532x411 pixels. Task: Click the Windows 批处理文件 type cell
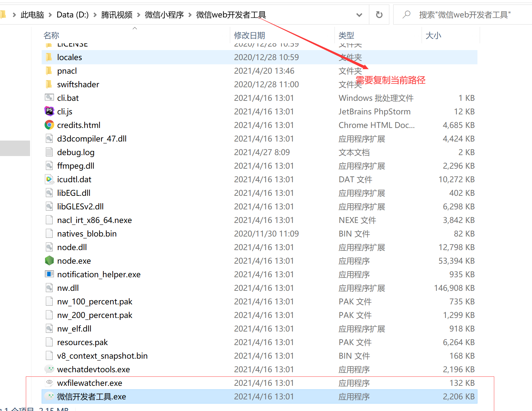click(376, 98)
